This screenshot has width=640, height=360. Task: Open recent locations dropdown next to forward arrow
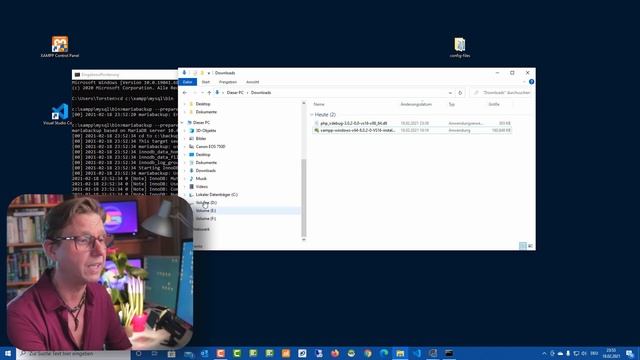click(x=202, y=93)
